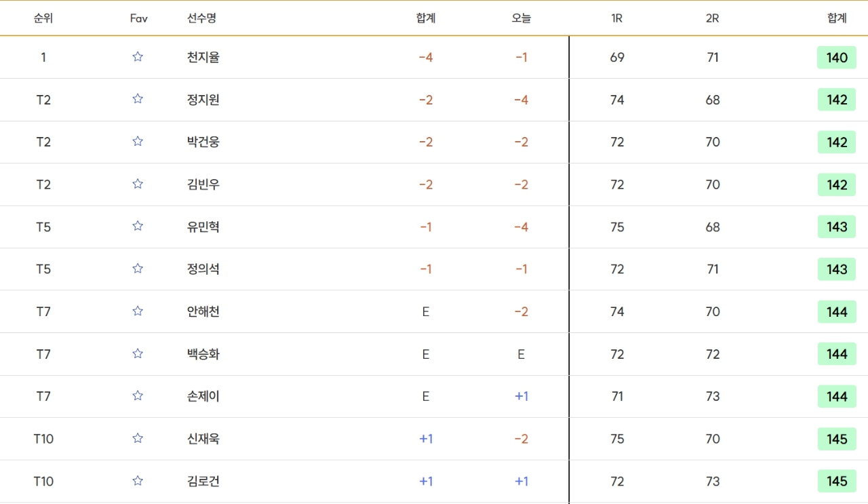Toggle the star for 백승화

[x=138, y=353]
